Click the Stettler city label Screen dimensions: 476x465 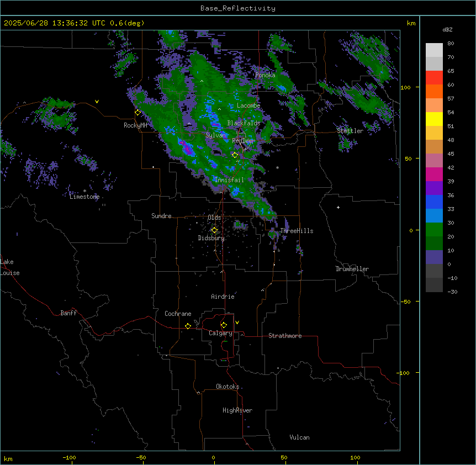coord(350,131)
